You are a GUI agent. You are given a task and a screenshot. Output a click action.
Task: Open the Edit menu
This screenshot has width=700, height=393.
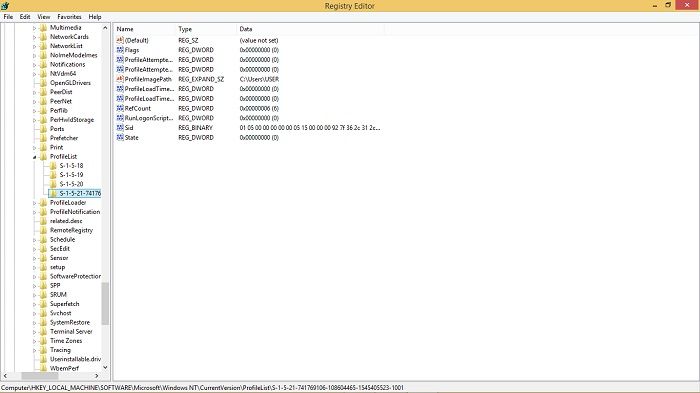coord(25,17)
